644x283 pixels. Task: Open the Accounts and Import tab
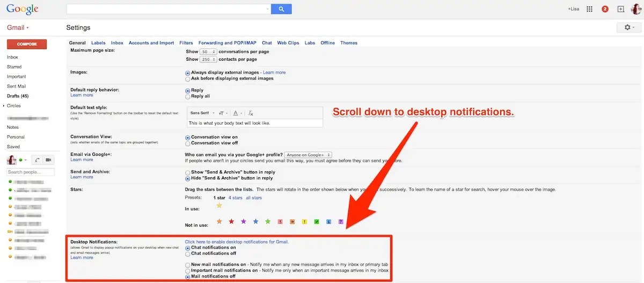[151, 43]
